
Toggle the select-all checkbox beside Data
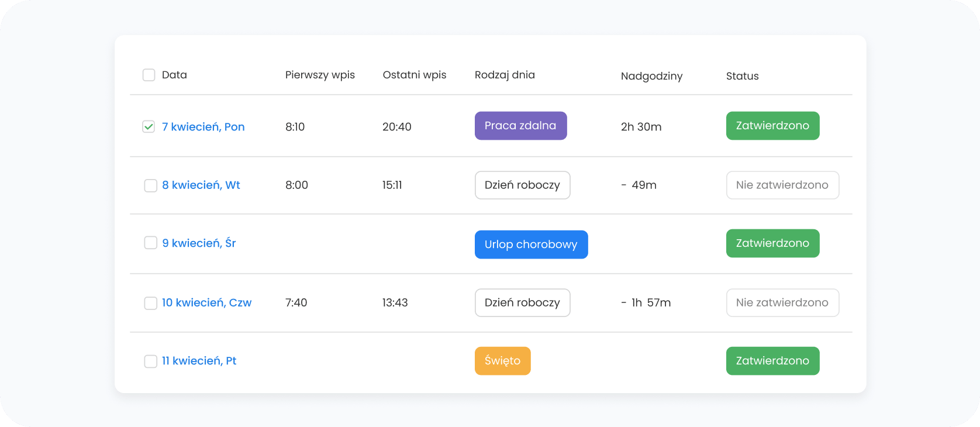(x=149, y=75)
